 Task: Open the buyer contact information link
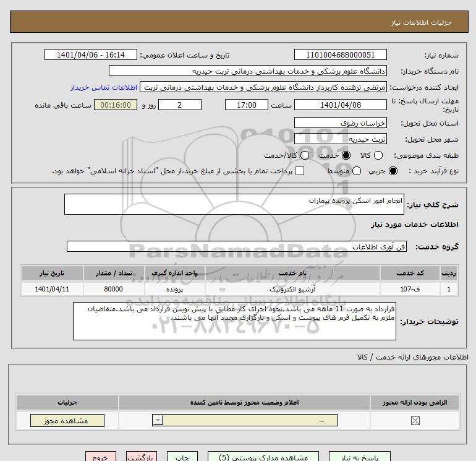click(104, 87)
